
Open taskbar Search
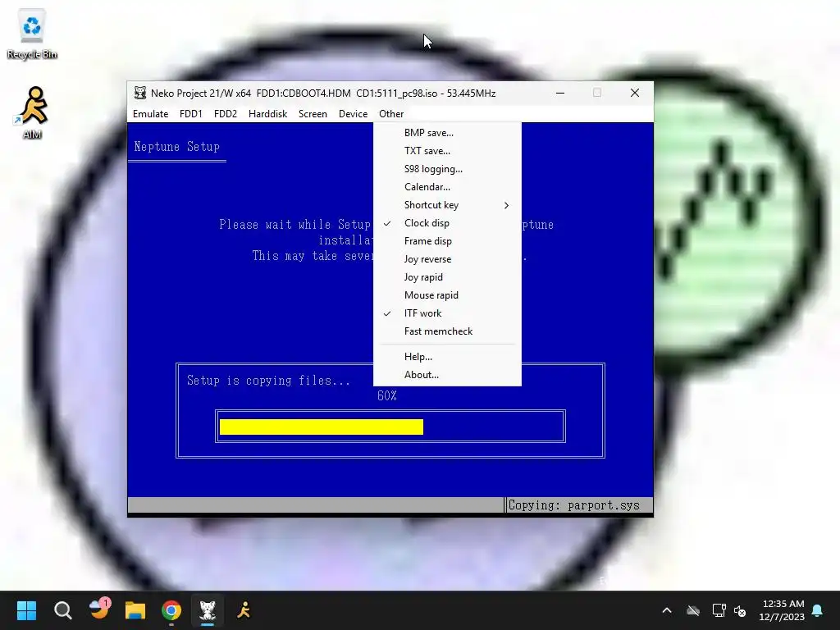point(62,610)
